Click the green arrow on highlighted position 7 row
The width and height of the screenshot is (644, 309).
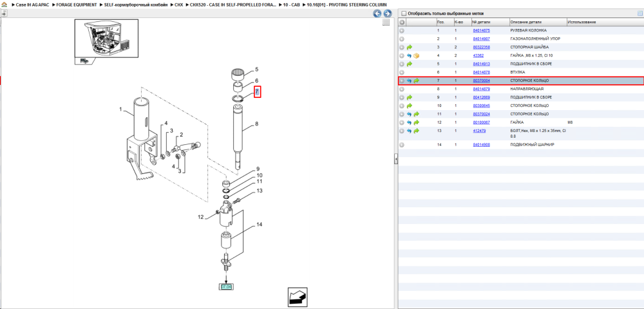coord(416,81)
